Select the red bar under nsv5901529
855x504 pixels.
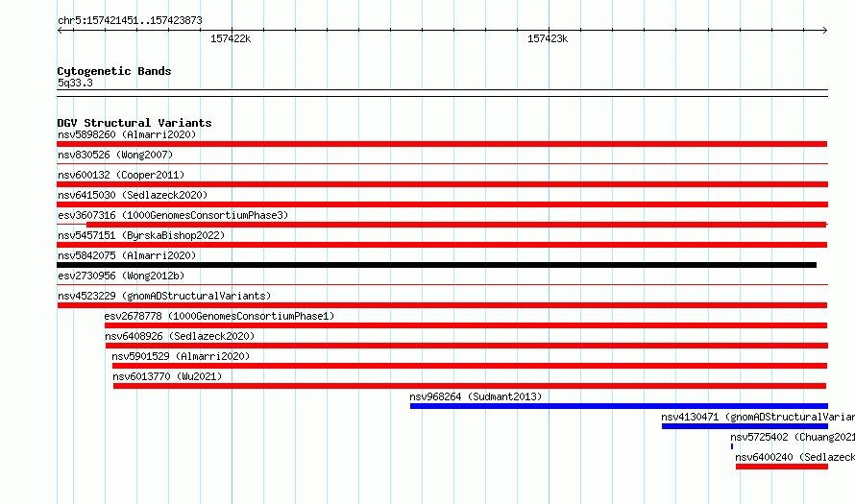470,366
